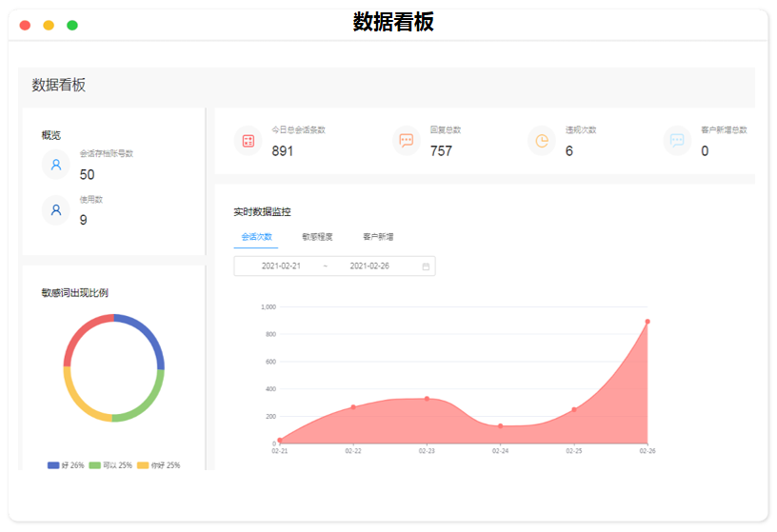The width and height of the screenshot is (777, 532).
Task: Click the 02-22 data point on chart
Action: 353,407
